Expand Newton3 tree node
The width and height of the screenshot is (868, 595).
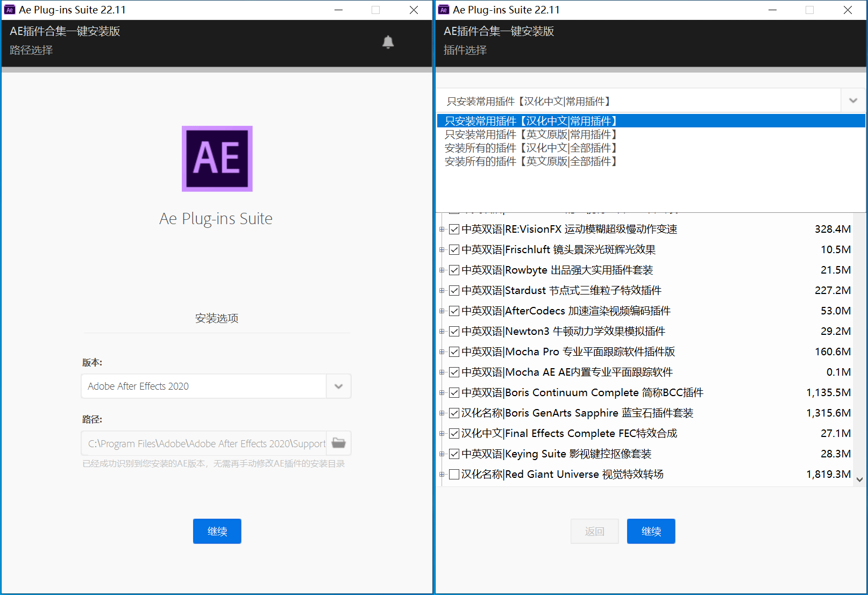pyautogui.click(x=442, y=332)
